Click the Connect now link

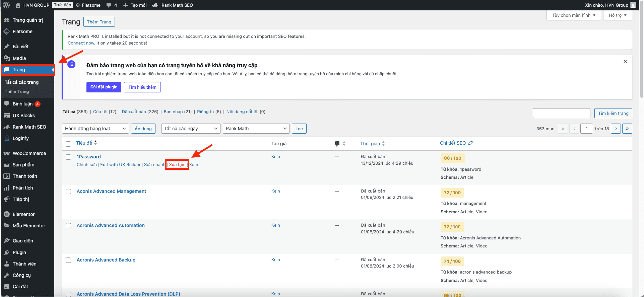tap(81, 43)
